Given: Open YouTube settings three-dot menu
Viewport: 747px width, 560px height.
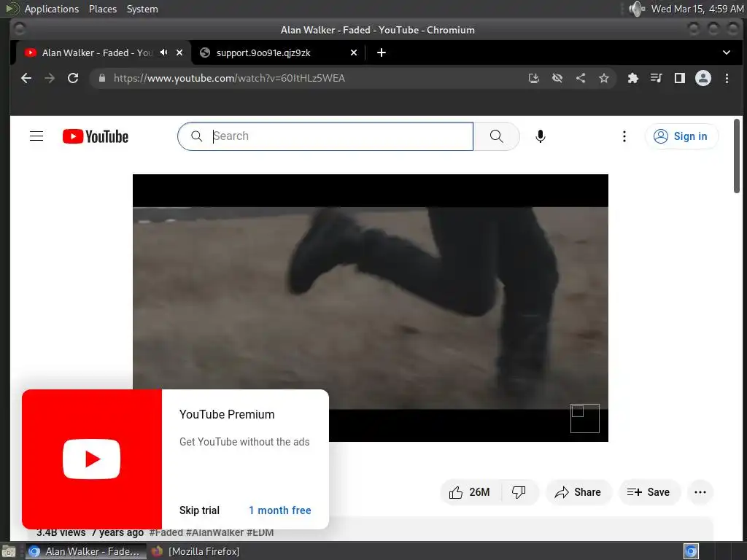Looking at the screenshot, I should point(624,136).
